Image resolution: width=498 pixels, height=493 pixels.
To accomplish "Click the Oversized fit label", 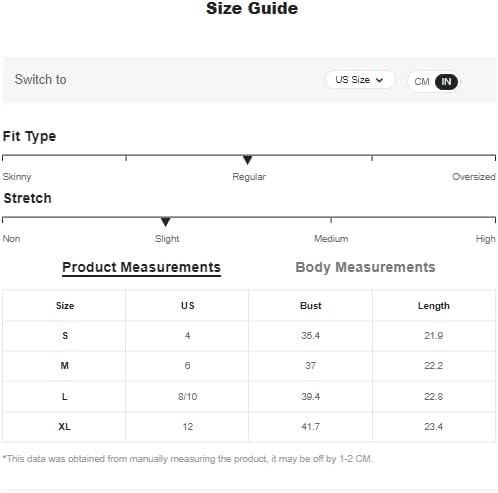I will coord(473,177).
